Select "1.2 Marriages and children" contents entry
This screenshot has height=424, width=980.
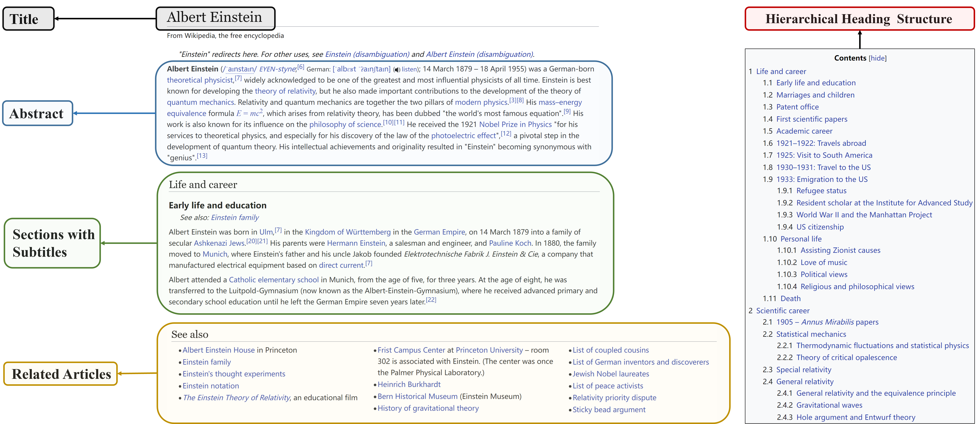coord(808,95)
